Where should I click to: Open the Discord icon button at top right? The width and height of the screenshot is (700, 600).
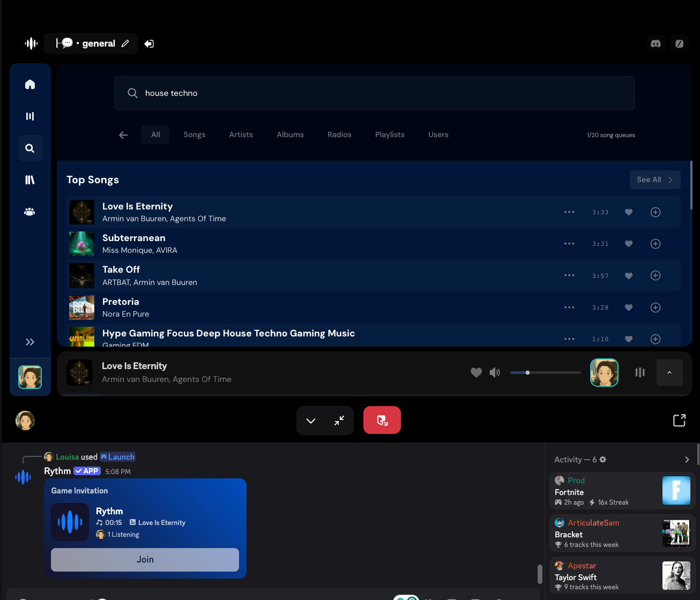click(656, 43)
